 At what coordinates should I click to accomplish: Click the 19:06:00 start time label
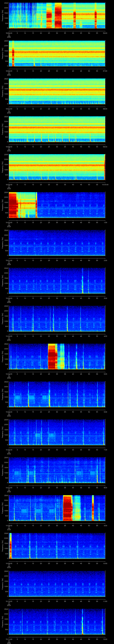(x=9, y=450)
